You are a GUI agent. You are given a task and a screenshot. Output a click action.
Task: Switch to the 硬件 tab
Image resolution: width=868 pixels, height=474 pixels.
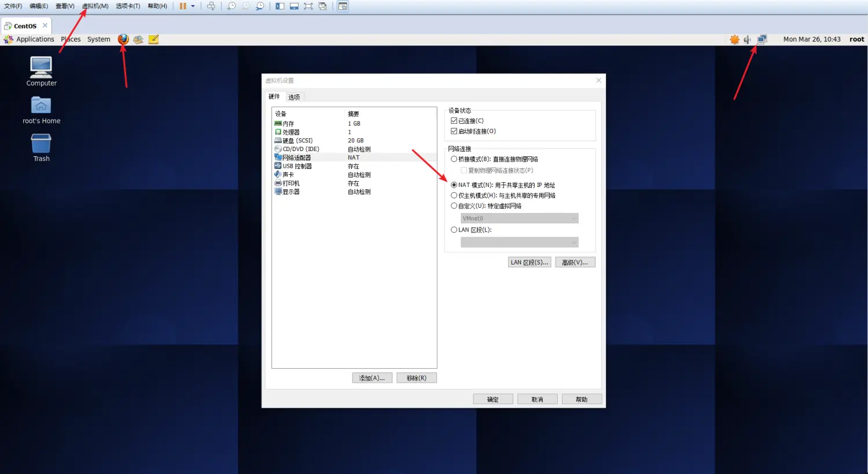(274, 97)
